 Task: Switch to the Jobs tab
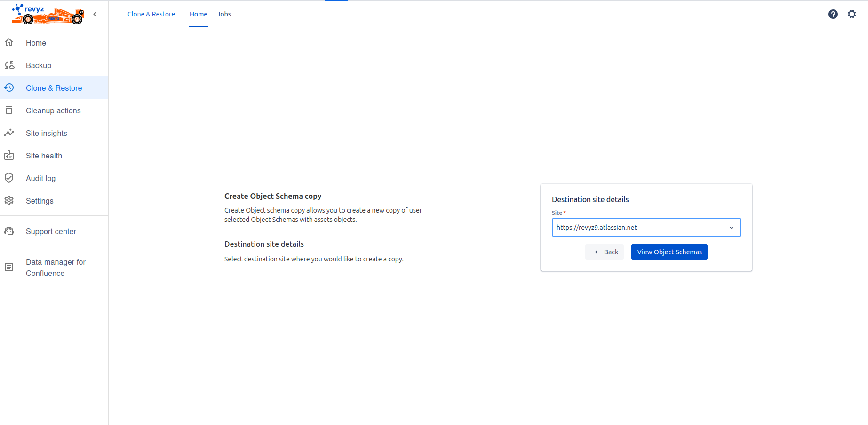(x=223, y=14)
